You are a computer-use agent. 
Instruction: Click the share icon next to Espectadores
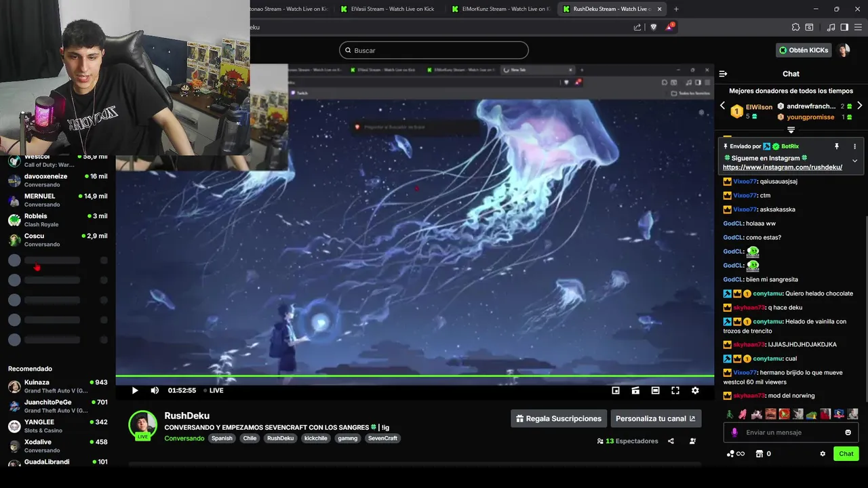coord(671,441)
